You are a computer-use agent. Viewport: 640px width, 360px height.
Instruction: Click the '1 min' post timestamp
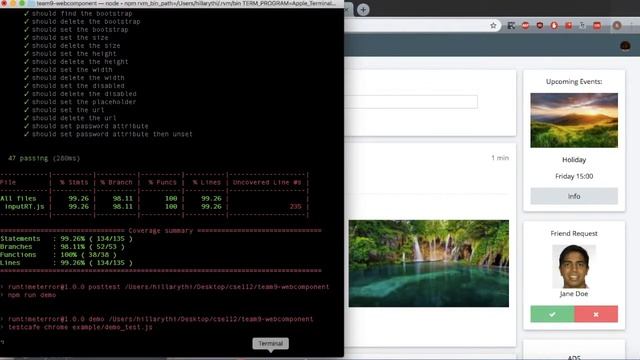coord(500,158)
